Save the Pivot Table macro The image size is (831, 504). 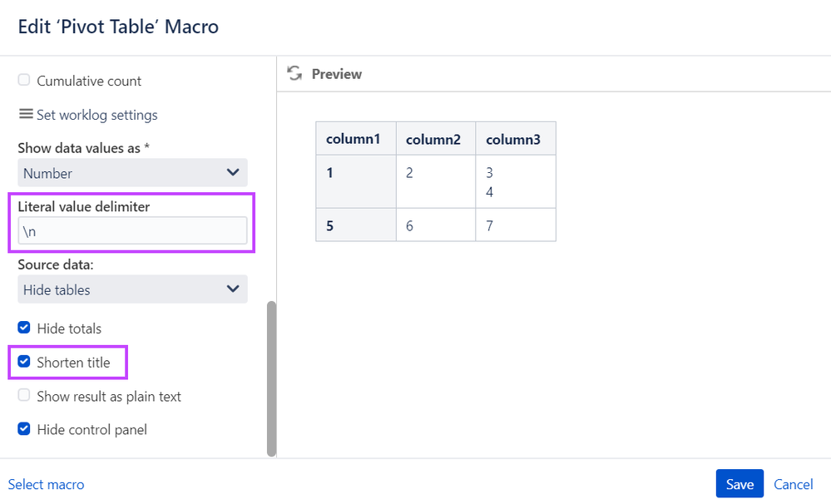(x=739, y=484)
